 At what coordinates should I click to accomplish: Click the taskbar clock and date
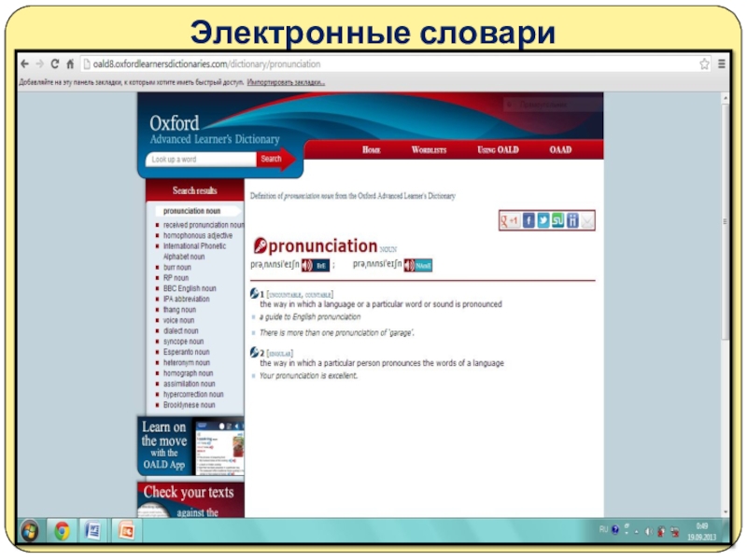click(701, 531)
